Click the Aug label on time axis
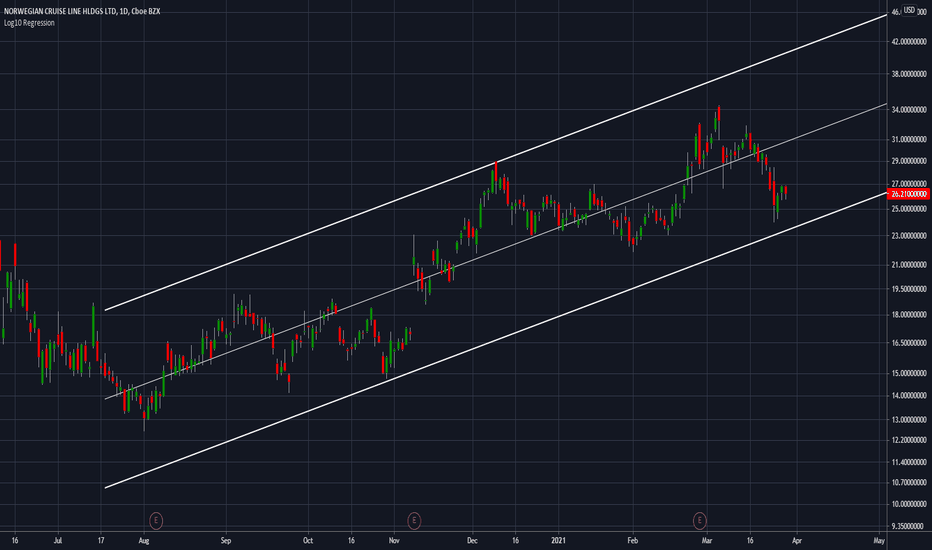Screen dimensions: 932x550 pos(143,541)
